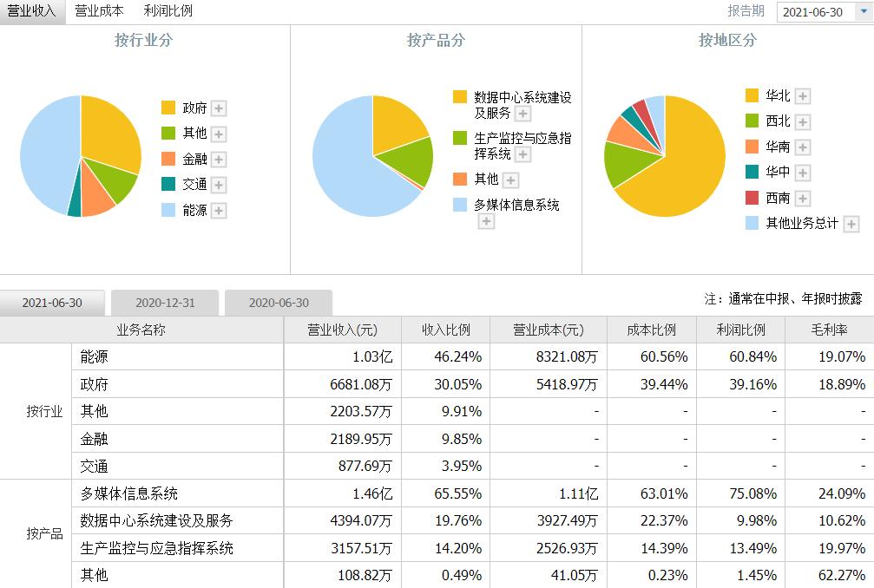Click the 成本比例 column header
Image resolution: width=874 pixels, height=588 pixels.
tap(652, 330)
